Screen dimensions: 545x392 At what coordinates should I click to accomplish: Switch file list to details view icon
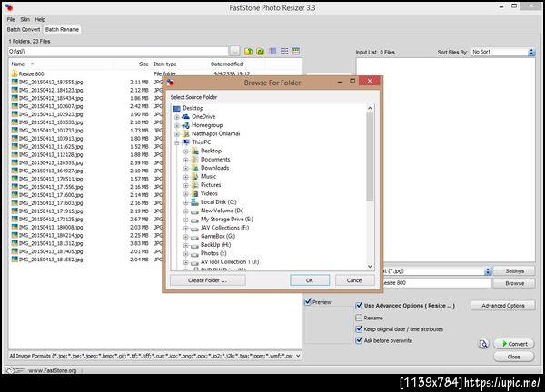click(x=272, y=52)
